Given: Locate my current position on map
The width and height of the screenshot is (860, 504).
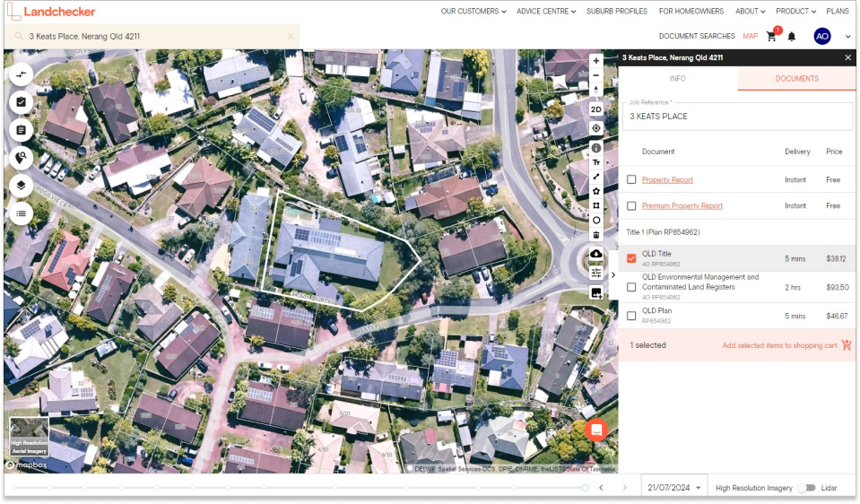Looking at the screenshot, I should tap(596, 128).
